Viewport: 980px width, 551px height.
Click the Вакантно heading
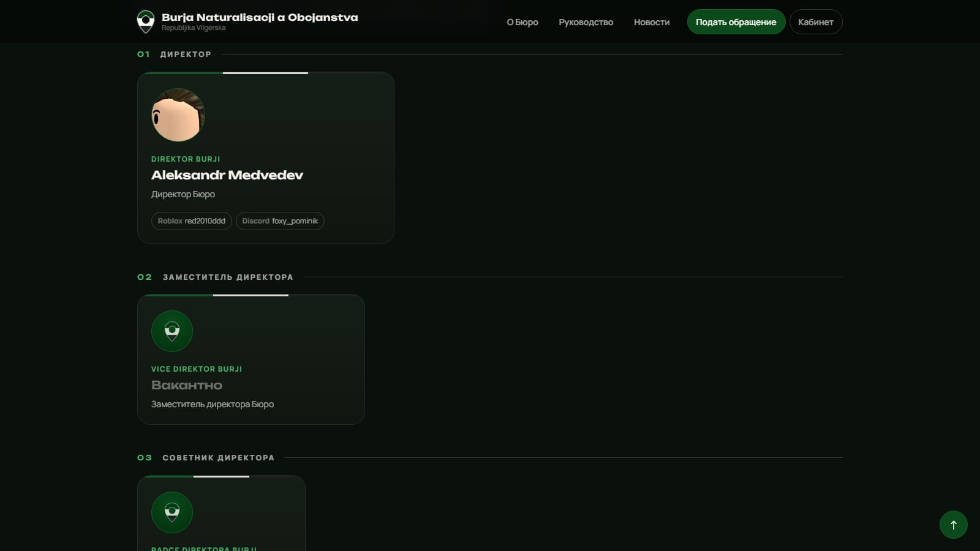[187, 385]
